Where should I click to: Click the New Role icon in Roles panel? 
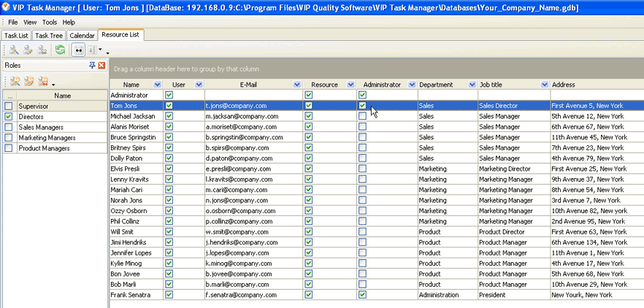pyautogui.click(x=14, y=81)
